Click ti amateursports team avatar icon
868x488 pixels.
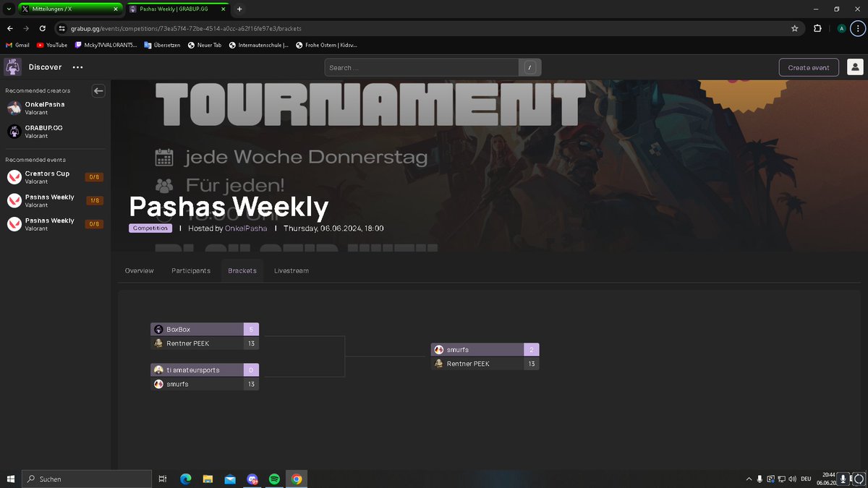(158, 370)
